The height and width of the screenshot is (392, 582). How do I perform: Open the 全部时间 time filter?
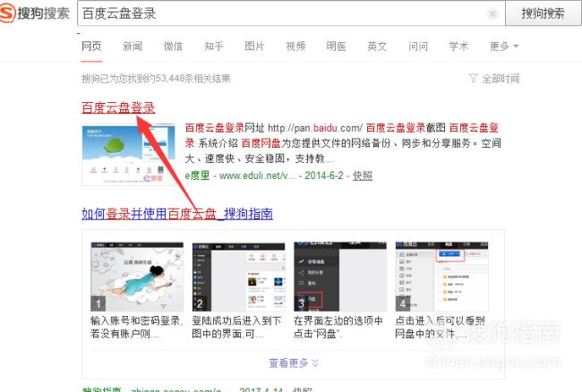coord(494,79)
